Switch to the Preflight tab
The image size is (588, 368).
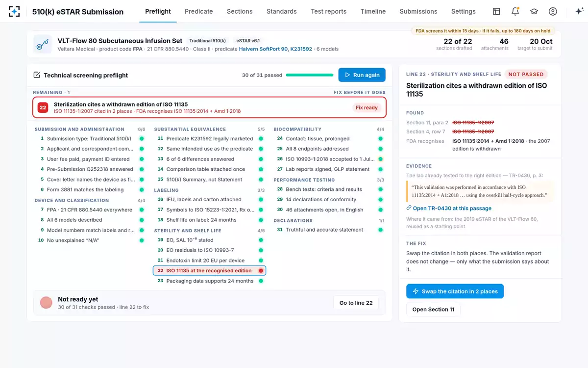[x=158, y=11]
